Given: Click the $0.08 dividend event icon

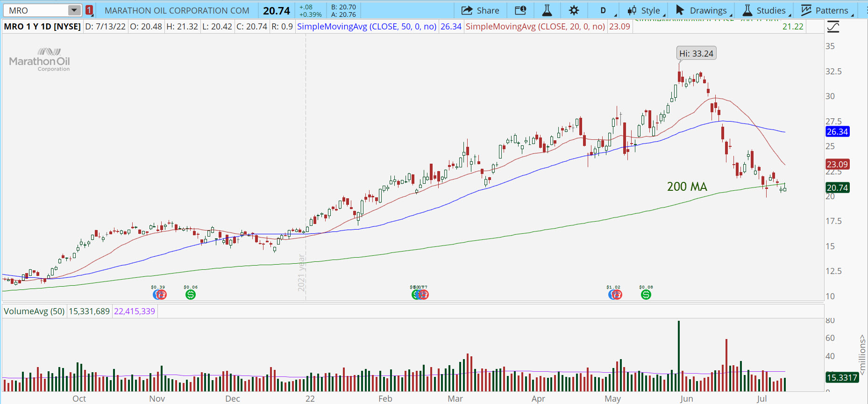Looking at the screenshot, I should (646, 295).
